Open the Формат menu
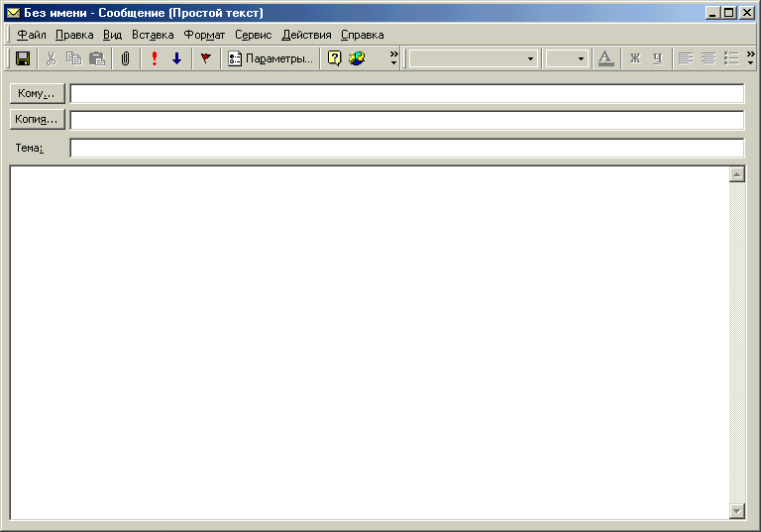The height and width of the screenshot is (532, 761). point(204,35)
